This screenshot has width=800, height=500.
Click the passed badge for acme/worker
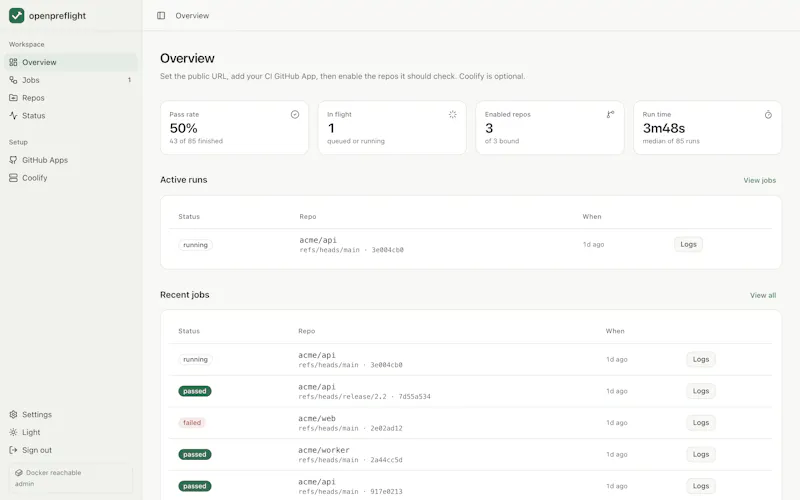coord(195,455)
